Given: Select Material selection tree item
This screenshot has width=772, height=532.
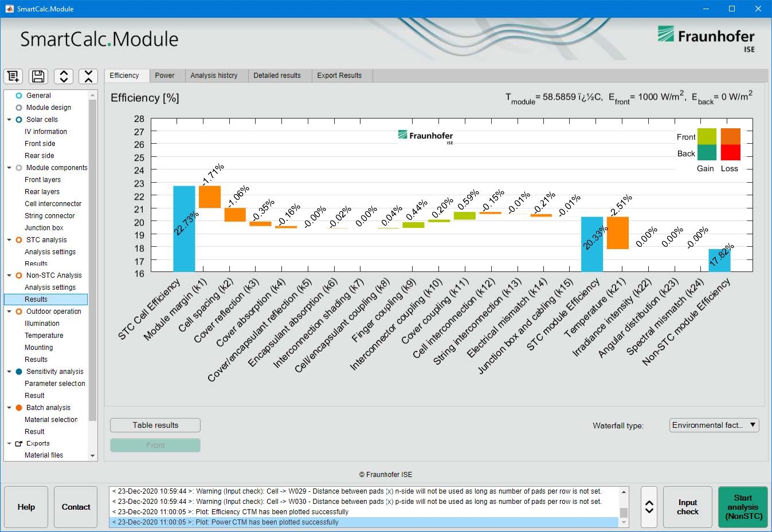Looking at the screenshot, I should point(51,420).
